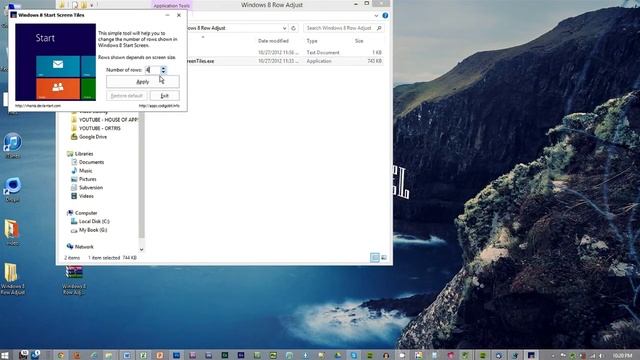This screenshot has height=360, width=640.
Task: Click the Start screen preview image
Action: [56, 62]
